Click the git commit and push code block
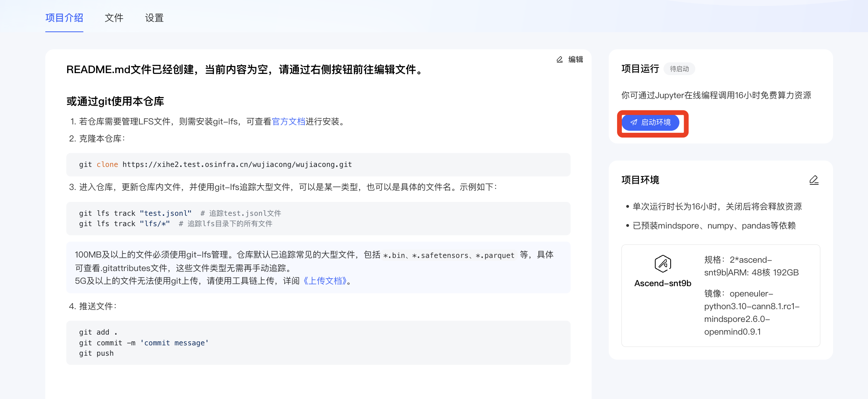 click(x=318, y=343)
